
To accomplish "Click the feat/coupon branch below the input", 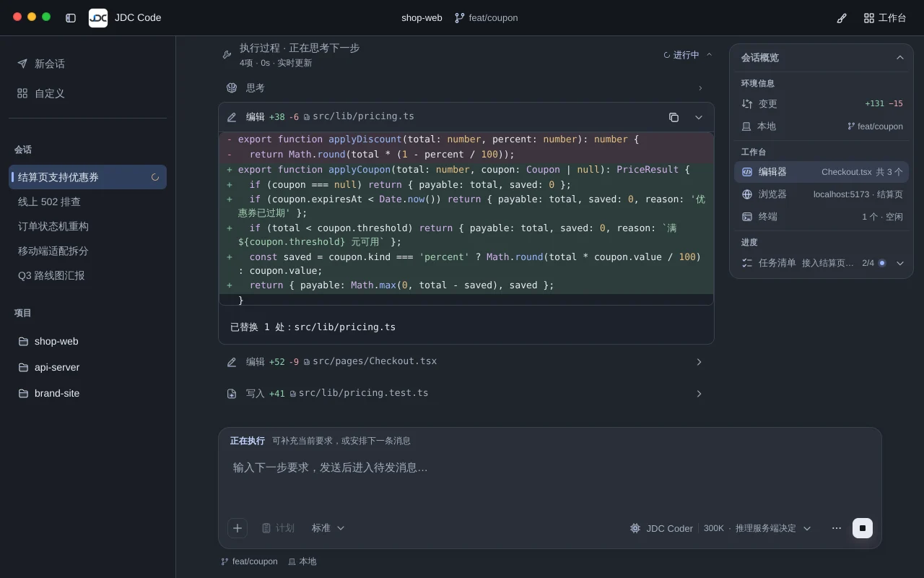I will (x=249, y=561).
